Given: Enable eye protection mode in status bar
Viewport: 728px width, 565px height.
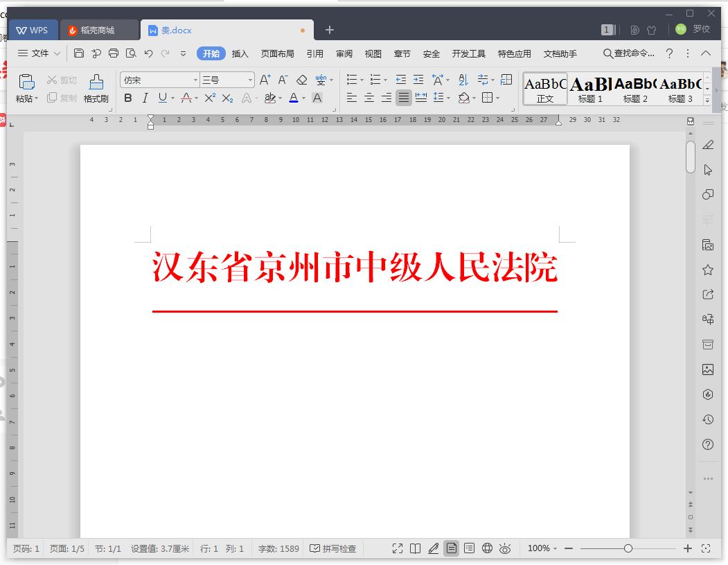Looking at the screenshot, I should [x=505, y=548].
